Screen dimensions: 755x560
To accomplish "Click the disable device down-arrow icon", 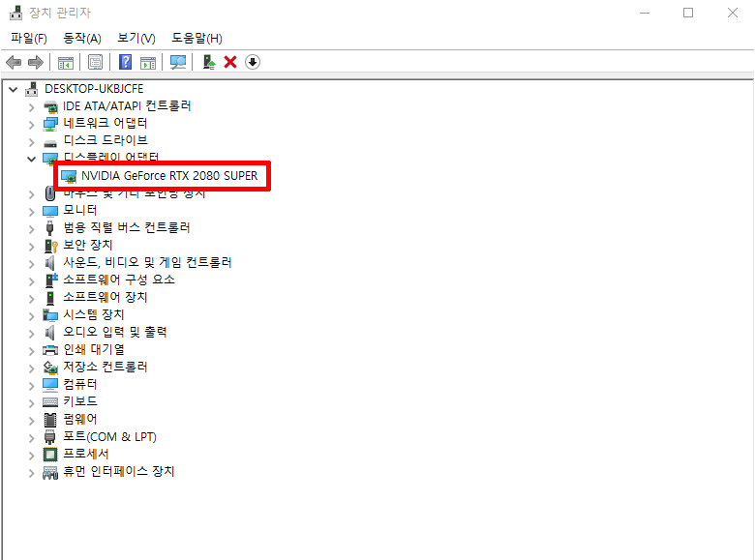I will pos(253,62).
